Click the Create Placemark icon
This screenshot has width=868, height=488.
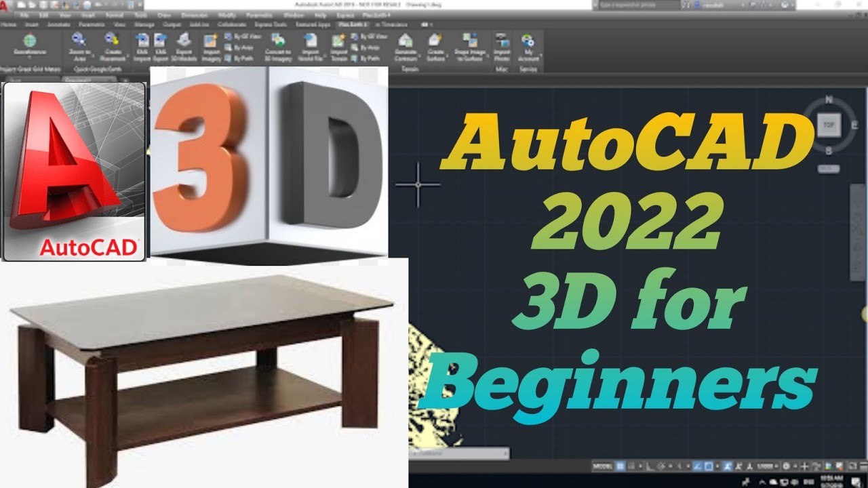point(112,39)
